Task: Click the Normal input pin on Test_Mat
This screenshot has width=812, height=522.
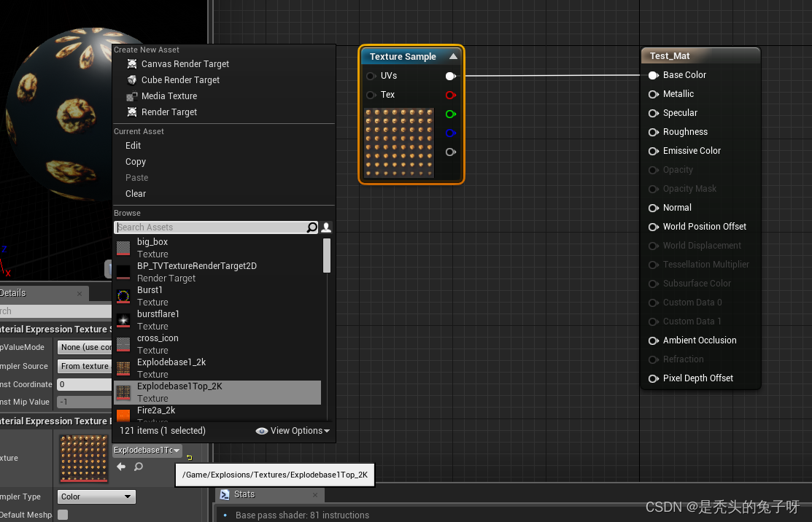Action: pos(652,208)
